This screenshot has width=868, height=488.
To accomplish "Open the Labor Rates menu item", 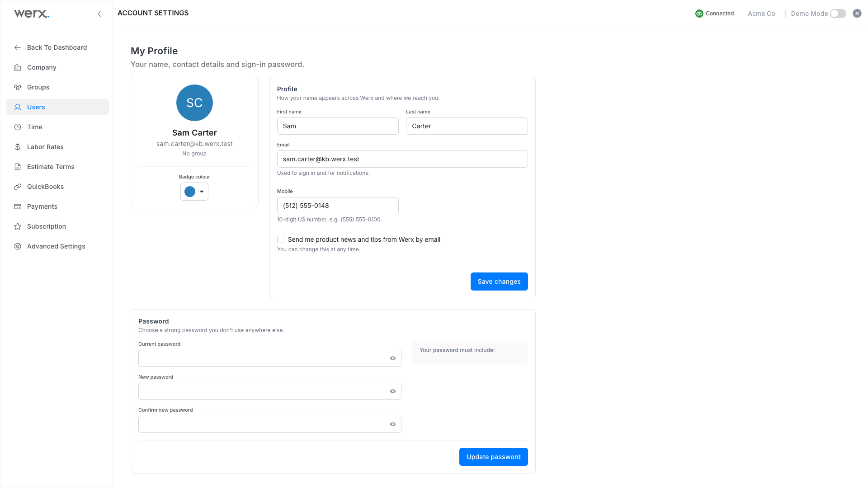I will [57, 147].
